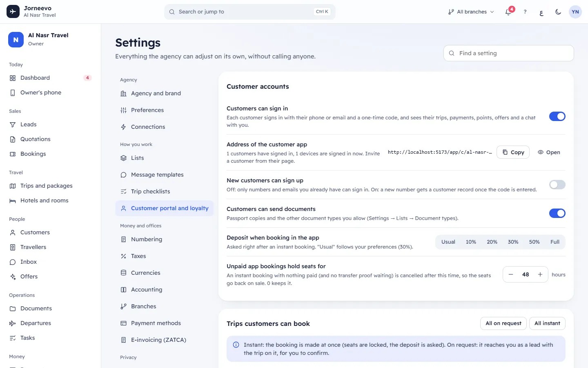Open Payment methods settings
Image resolution: width=588 pixels, height=368 pixels.
tap(164, 323)
